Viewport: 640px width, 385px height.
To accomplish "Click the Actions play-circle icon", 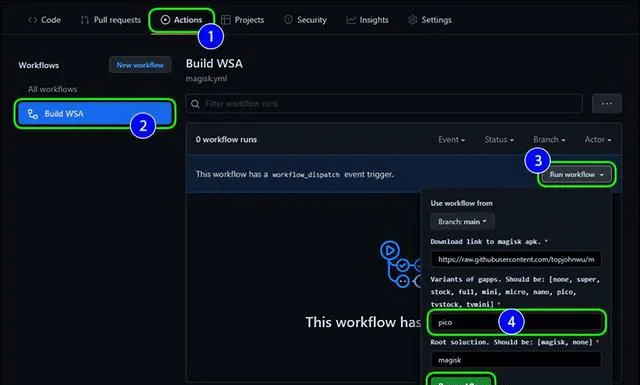I will click(165, 20).
